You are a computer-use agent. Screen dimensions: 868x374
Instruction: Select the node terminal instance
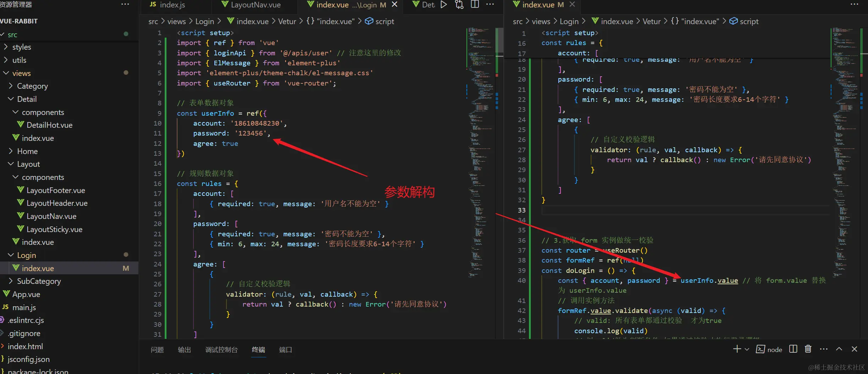[769, 350]
